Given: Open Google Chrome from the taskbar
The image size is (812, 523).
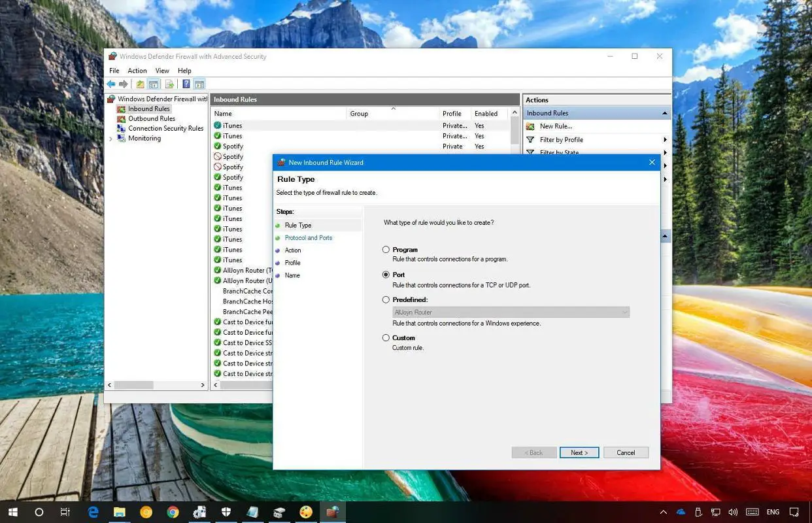Looking at the screenshot, I should click(173, 513).
